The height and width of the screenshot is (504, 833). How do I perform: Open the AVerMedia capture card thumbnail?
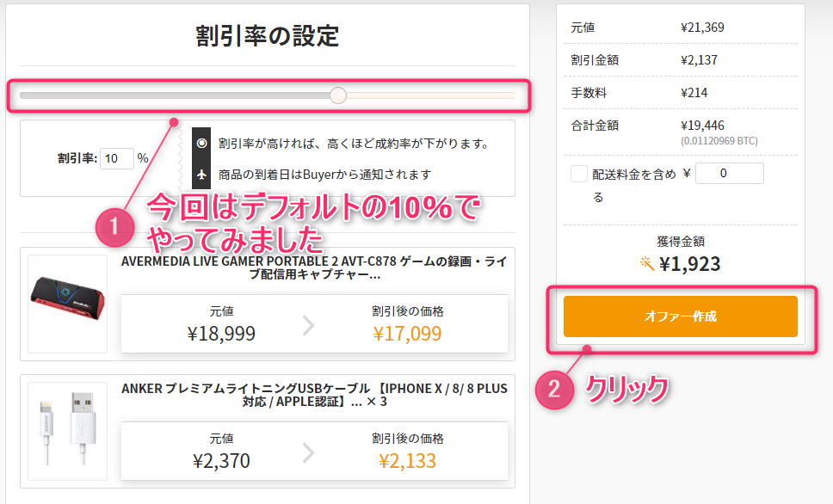(x=67, y=304)
